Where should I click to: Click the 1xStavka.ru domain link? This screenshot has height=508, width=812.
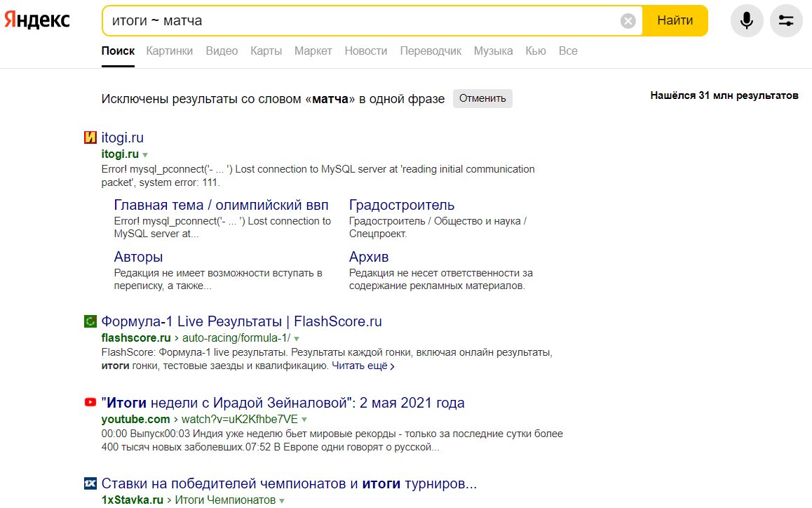133,500
